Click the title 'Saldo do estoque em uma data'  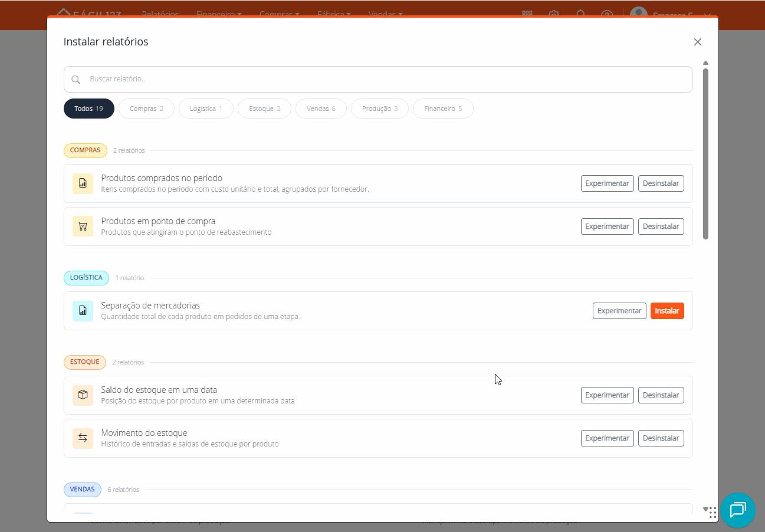(x=159, y=390)
